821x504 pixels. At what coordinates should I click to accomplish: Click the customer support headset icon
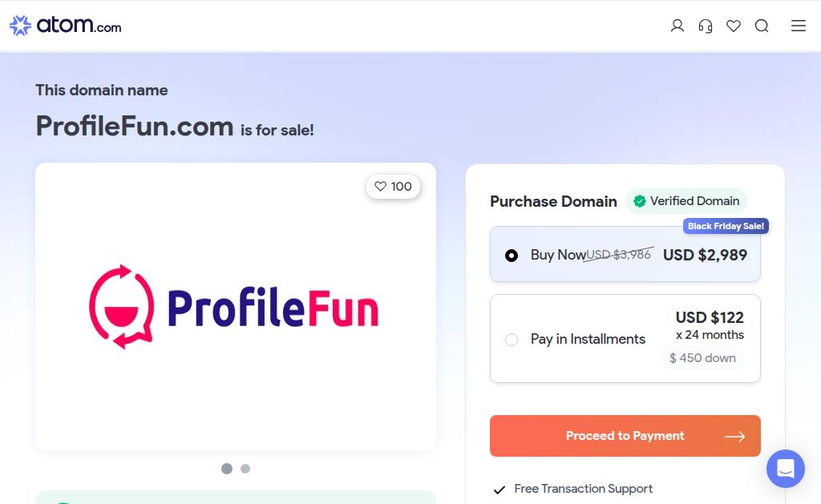pos(706,26)
